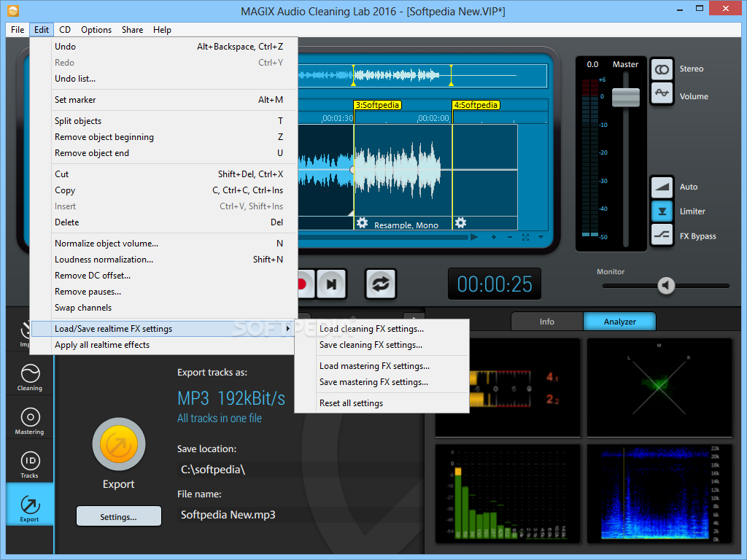This screenshot has height=560, width=747.
Task: Choose Remove object end
Action: pyautogui.click(x=164, y=153)
